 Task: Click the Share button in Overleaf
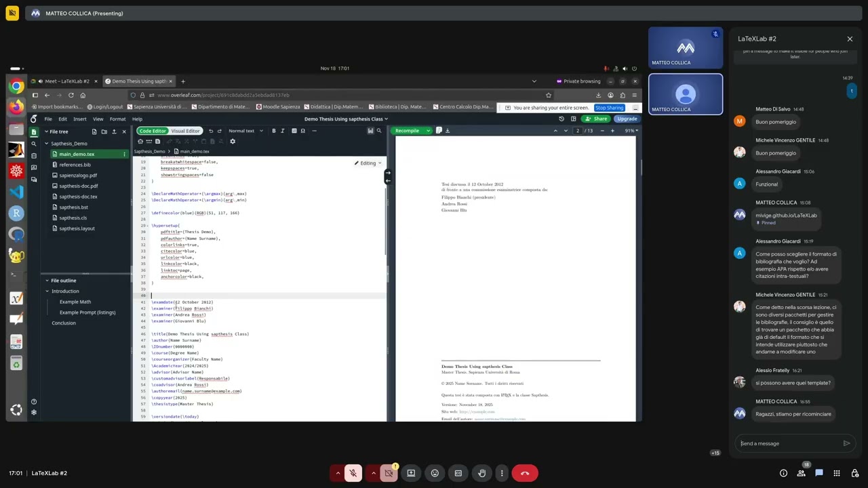597,119
